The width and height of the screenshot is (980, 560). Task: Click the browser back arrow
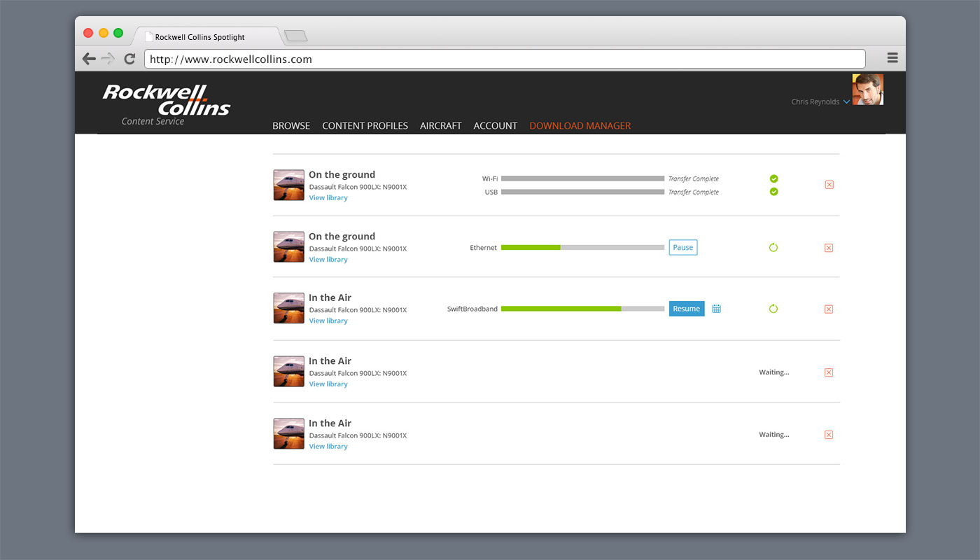point(89,59)
